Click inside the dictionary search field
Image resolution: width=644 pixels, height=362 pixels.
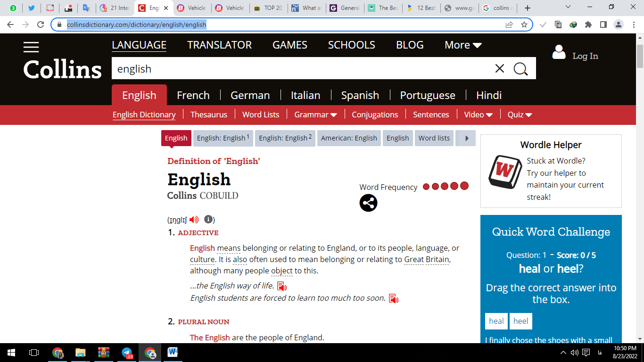tap(302, 69)
